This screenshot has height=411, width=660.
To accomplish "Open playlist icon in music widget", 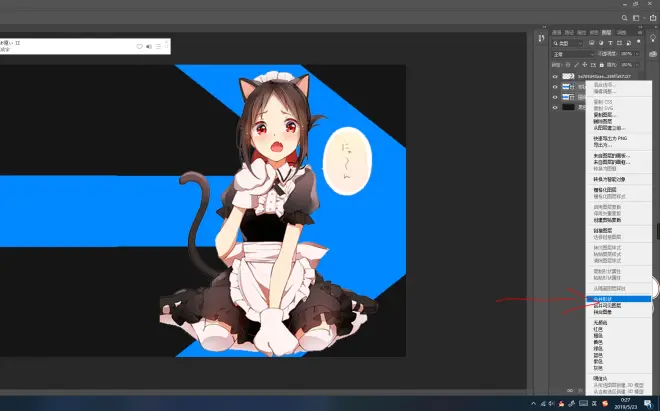I will (x=158, y=46).
